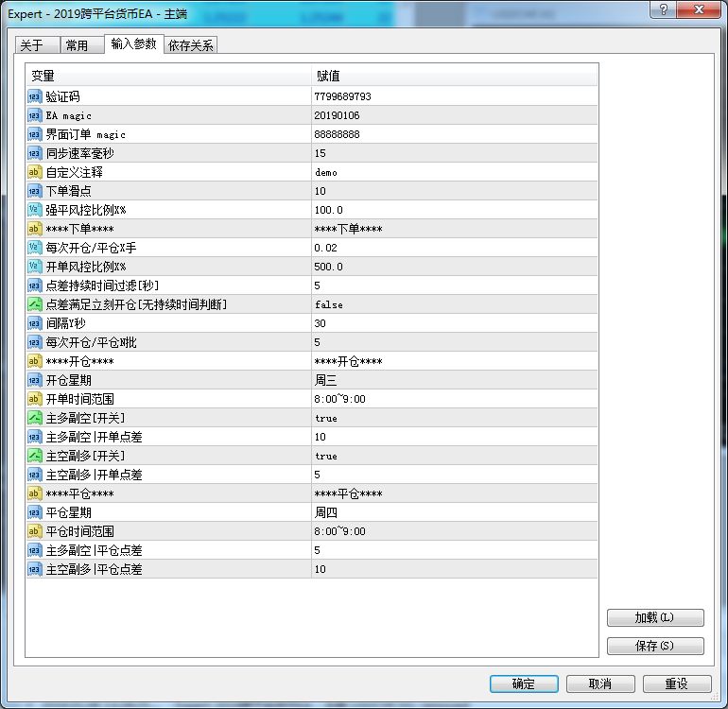Click the double icon beside 每次开仓/平仓X手

[x=34, y=248]
